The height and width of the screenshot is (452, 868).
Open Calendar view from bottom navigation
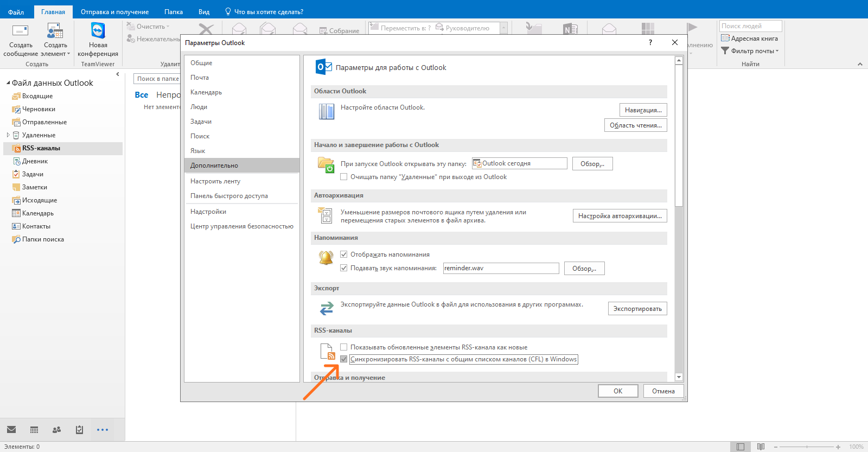(x=34, y=430)
